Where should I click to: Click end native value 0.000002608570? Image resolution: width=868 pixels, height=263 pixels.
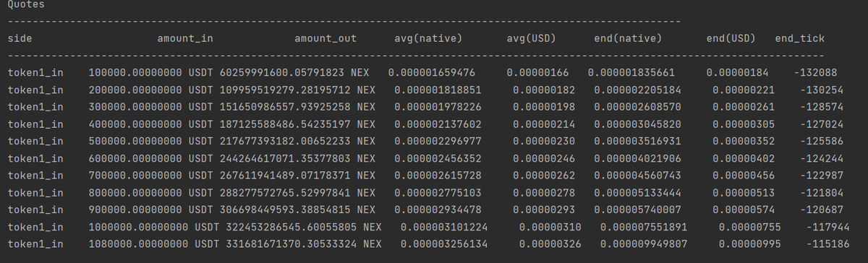click(638, 107)
